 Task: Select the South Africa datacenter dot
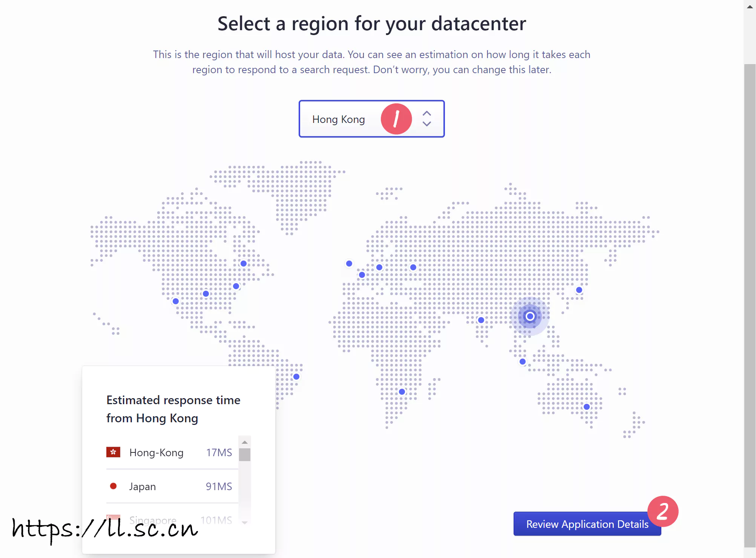point(402,392)
